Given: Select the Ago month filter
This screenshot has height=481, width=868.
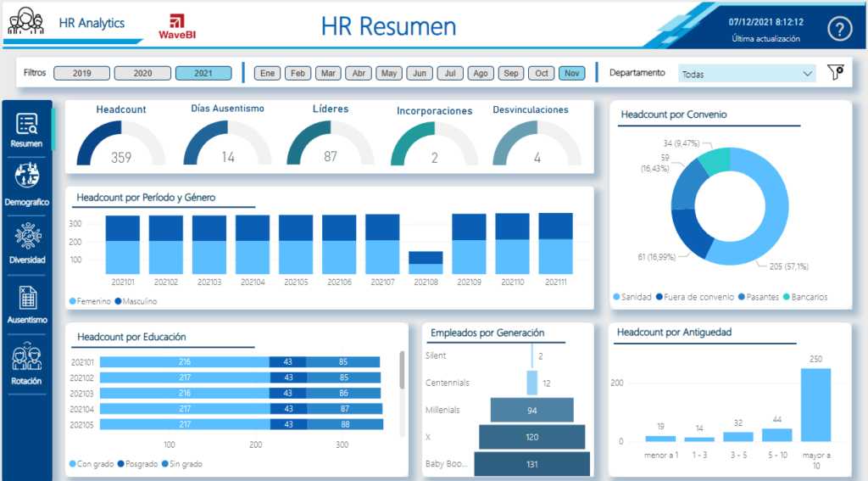Looking at the screenshot, I should pyautogui.click(x=481, y=73).
